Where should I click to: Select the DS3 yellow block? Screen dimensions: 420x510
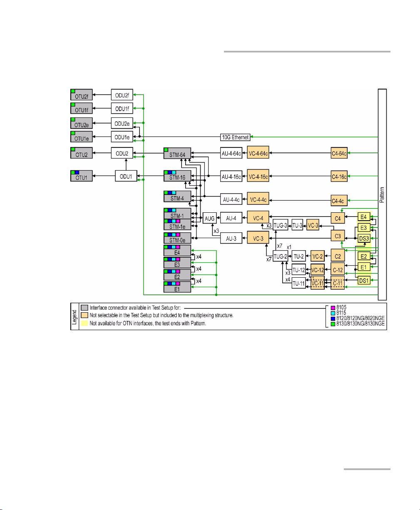coord(364,239)
